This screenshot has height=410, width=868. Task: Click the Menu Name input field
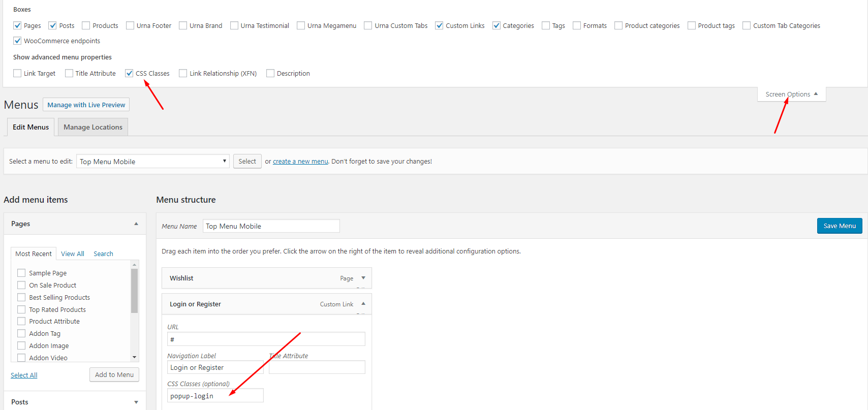click(271, 226)
